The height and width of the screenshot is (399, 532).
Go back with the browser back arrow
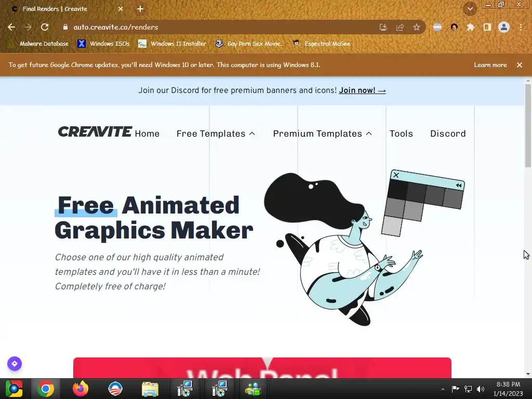11,27
